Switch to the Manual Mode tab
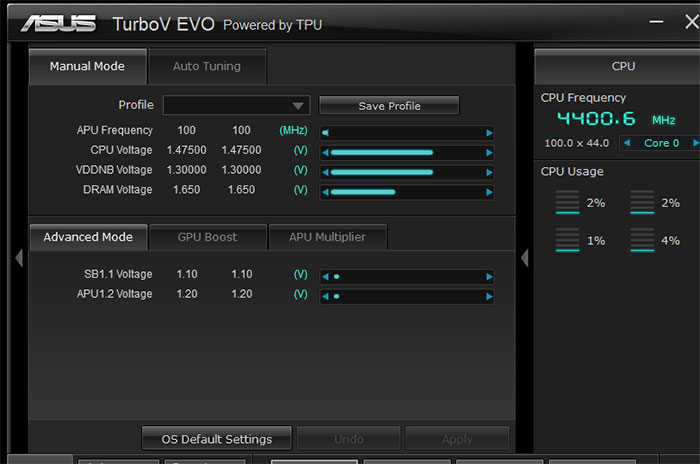This screenshot has height=464, width=700. pyautogui.click(x=88, y=66)
